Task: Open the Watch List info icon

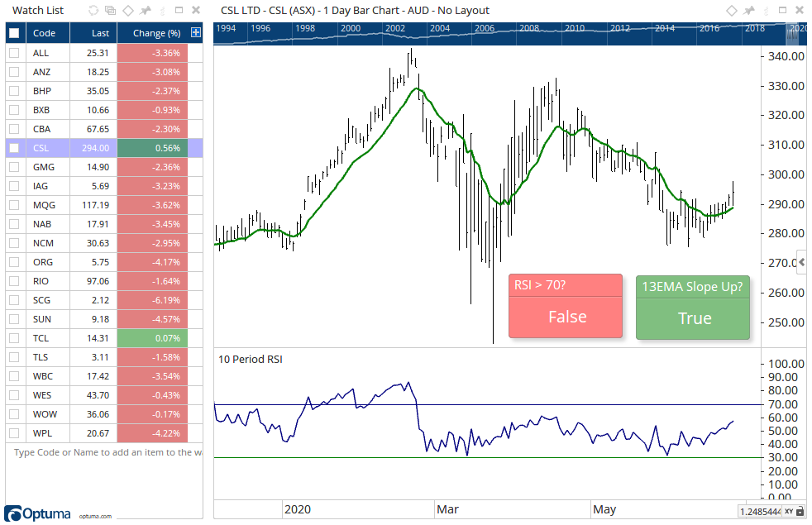Action: (163, 11)
